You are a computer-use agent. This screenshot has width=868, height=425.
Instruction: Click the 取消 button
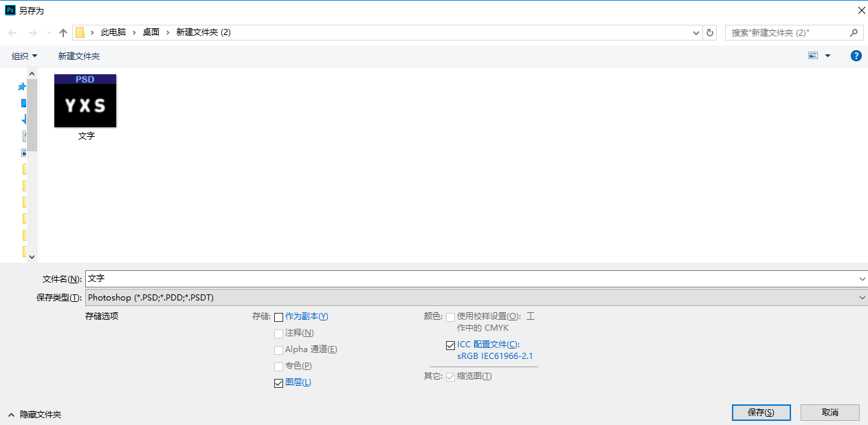click(x=830, y=413)
